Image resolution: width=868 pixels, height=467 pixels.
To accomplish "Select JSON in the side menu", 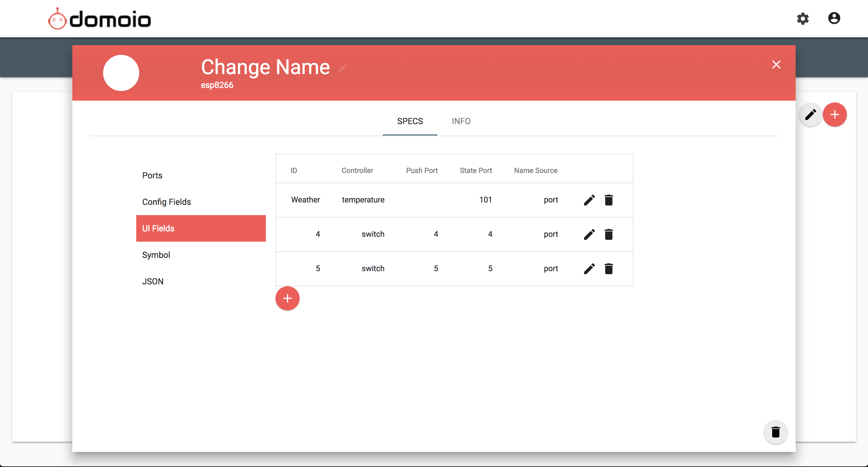I will (201, 281).
